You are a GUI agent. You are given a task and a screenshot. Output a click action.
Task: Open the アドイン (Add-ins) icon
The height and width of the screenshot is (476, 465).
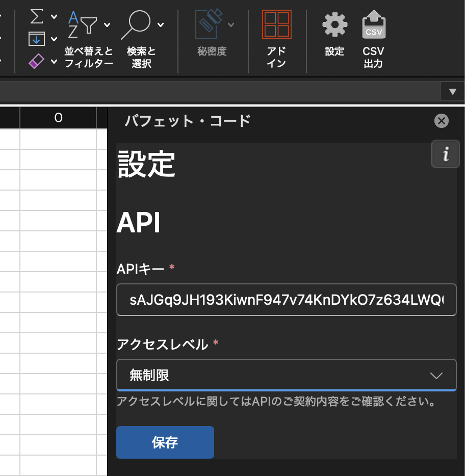coord(277,24)
